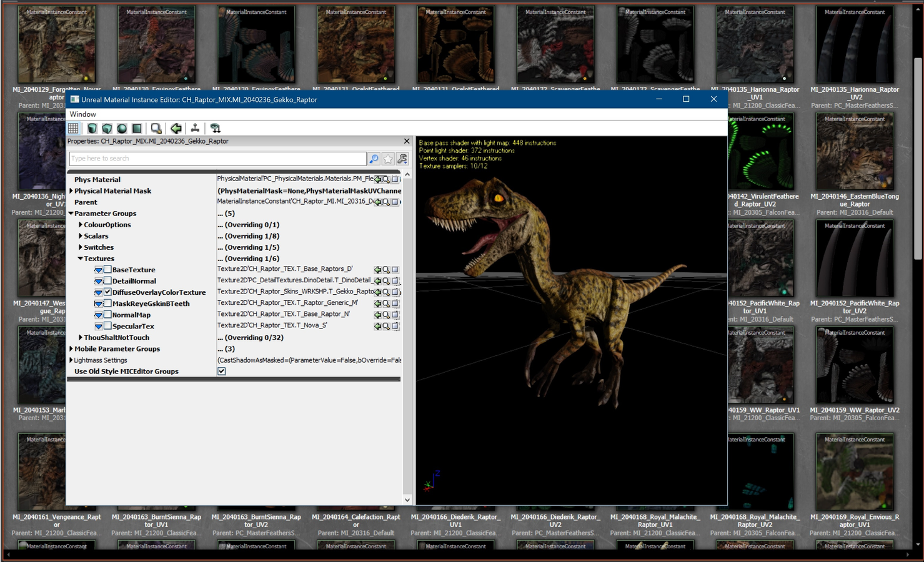924x562 pixels.
Task: Expand Physical Material Mask property
Action: pos(71,191)
